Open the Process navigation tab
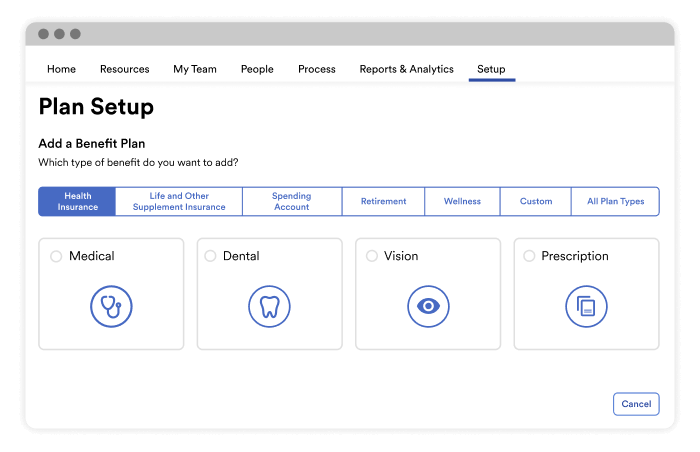The width and height of the screenshot is (700, 452). [x=317, y=69]
